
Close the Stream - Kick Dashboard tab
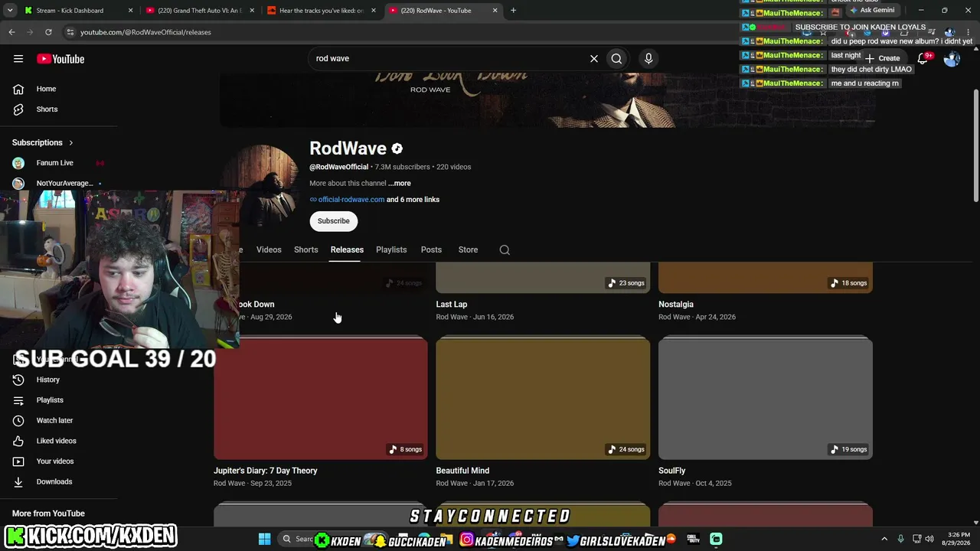130,11
